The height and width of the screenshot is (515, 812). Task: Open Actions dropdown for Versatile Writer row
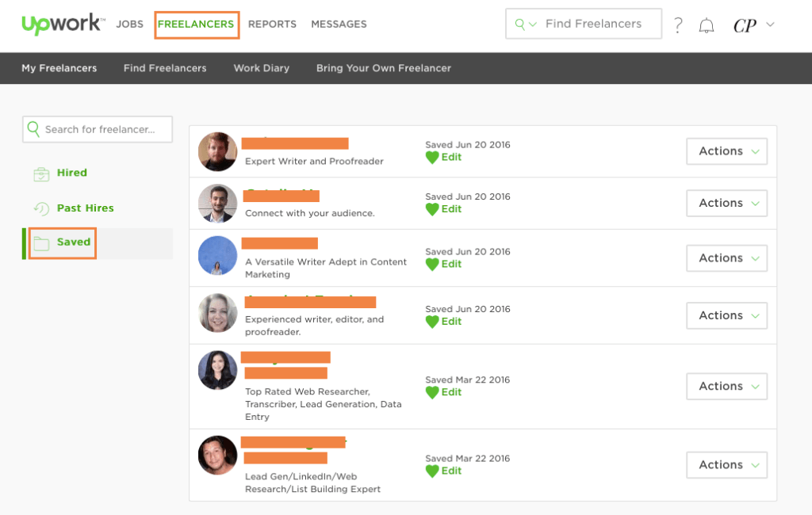point(726,257)
